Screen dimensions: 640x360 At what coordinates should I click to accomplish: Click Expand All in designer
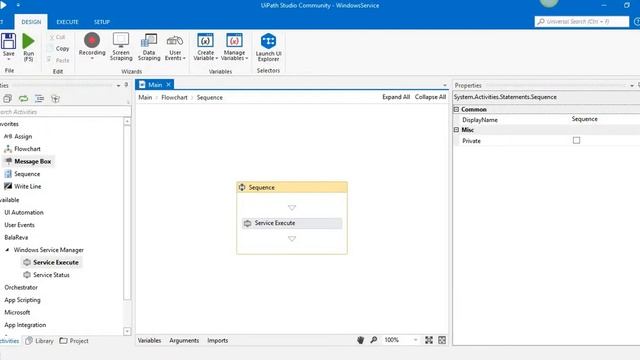[x=396, y=97]
